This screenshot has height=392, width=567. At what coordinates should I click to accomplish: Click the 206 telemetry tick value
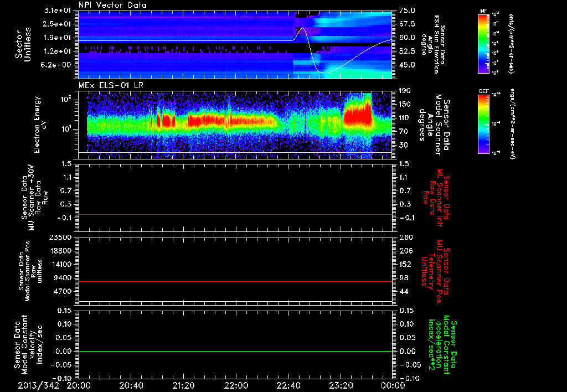406,251
